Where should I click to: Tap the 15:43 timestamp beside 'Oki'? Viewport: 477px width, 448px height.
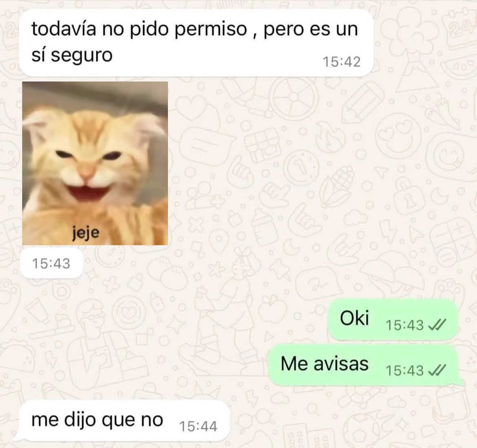point(404,325)
